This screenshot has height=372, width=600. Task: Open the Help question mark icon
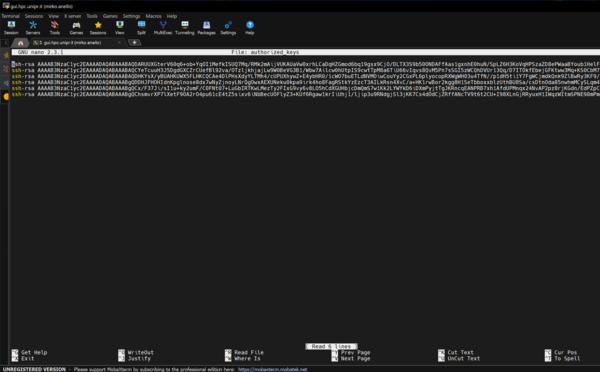point(250,28)
